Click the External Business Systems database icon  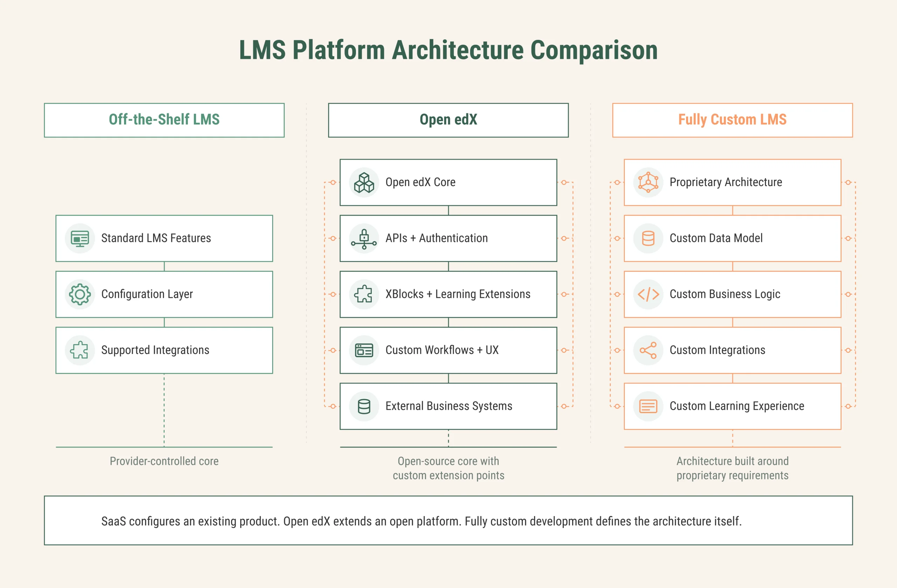pos(364,407)
